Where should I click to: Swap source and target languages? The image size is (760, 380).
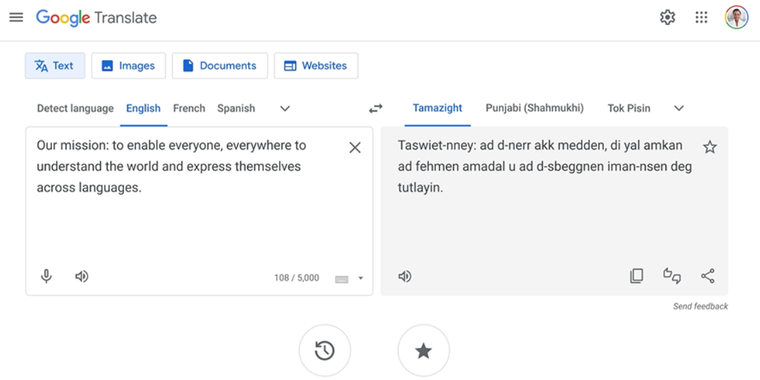(376, 109)
